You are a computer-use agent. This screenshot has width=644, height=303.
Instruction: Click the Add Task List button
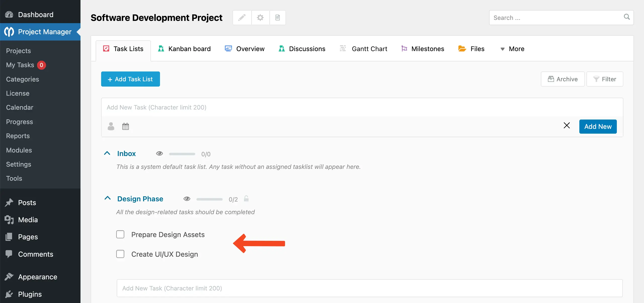point(130,79)
